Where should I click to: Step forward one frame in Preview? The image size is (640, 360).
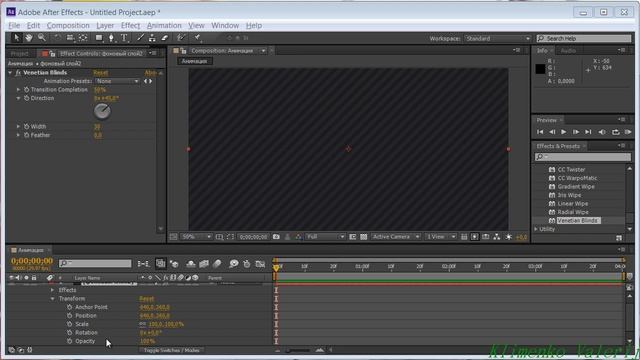point(576,132)
